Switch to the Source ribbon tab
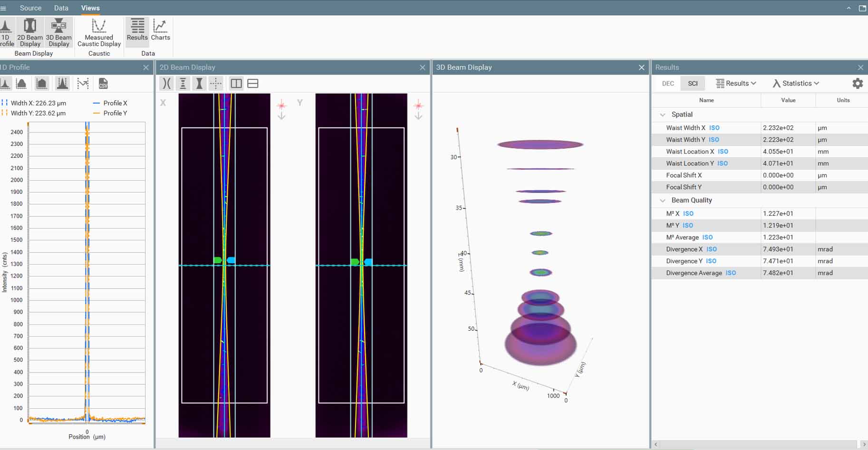This screenshot has width=868, height=450. point(30,8)
